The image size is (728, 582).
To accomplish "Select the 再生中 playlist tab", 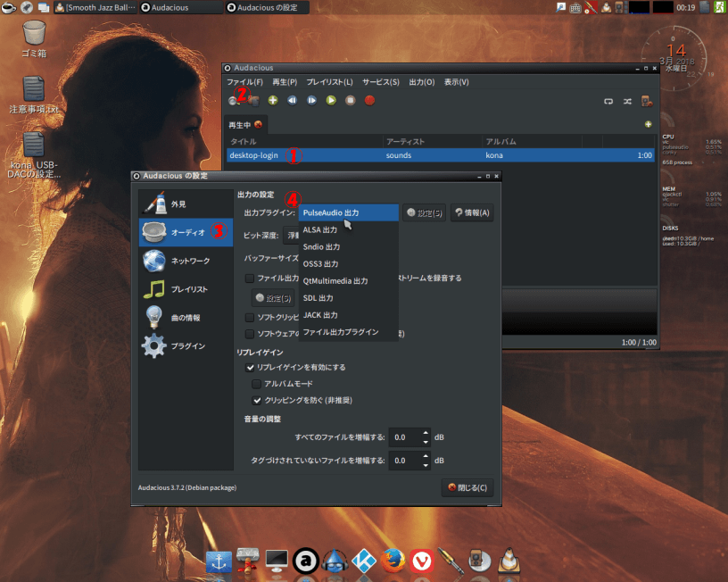I will [x=240, y=125].
